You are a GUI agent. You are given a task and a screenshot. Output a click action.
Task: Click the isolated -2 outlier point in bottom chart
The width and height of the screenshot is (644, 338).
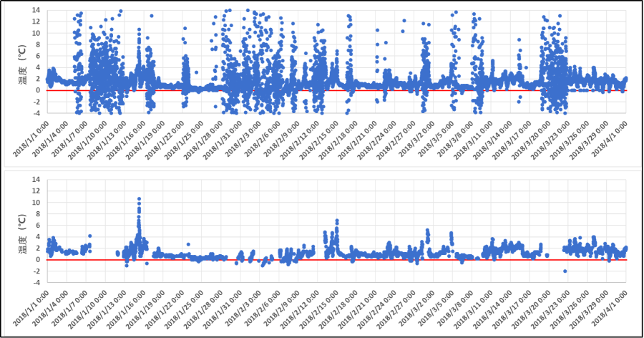pyautogui.click(x=565, y=271)
